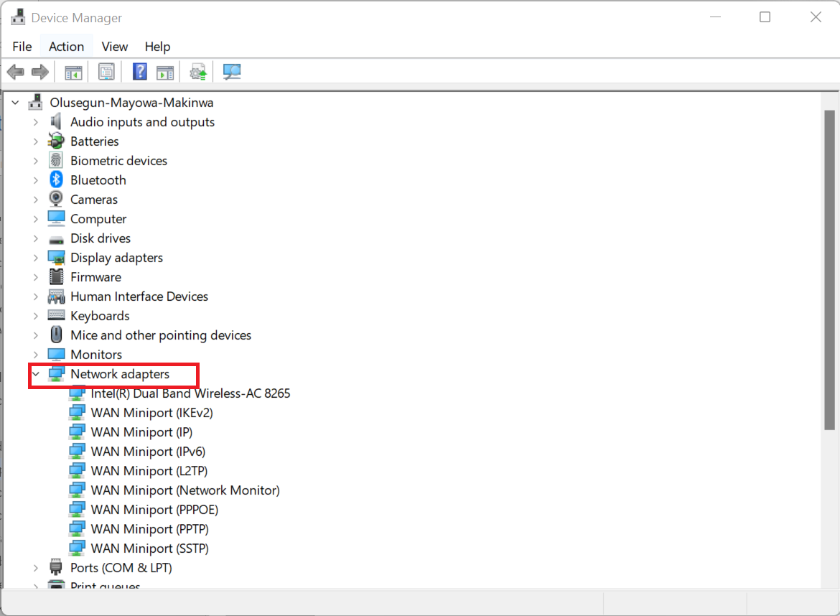Select WAN Miniport (PPTP)
Screen dimensions: 840x616
tap(149, 528)
